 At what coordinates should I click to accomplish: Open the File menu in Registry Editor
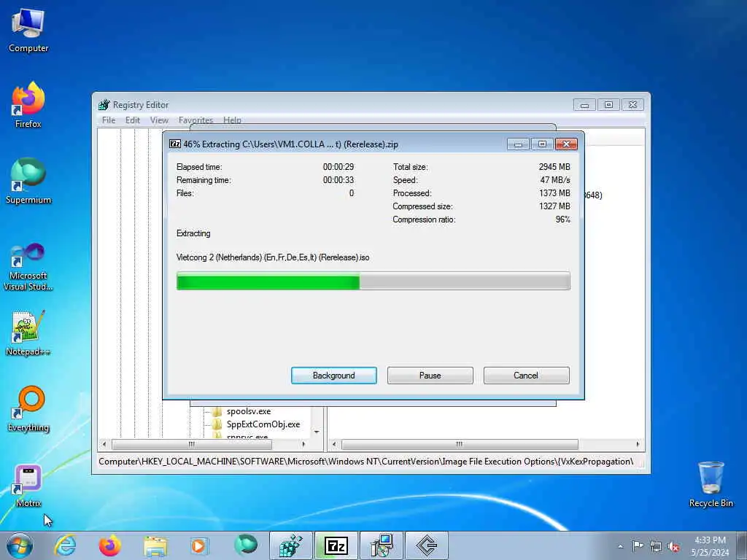[x=109, y=120]
